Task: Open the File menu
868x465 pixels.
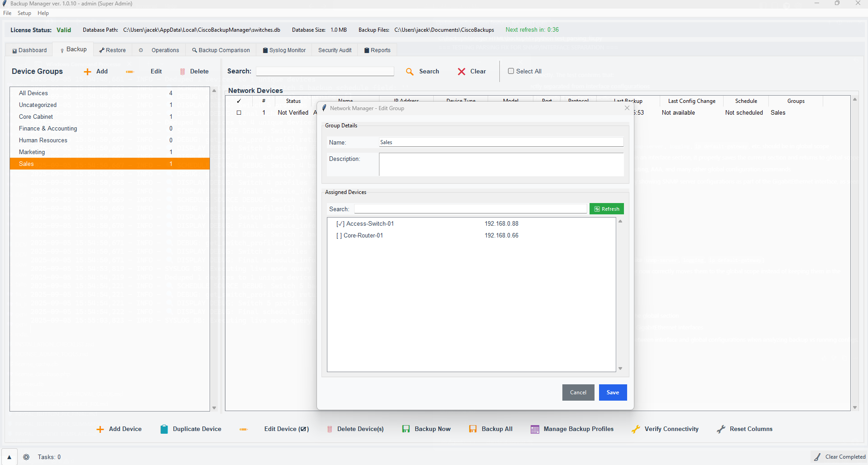Action: click(x=7, y=13)
